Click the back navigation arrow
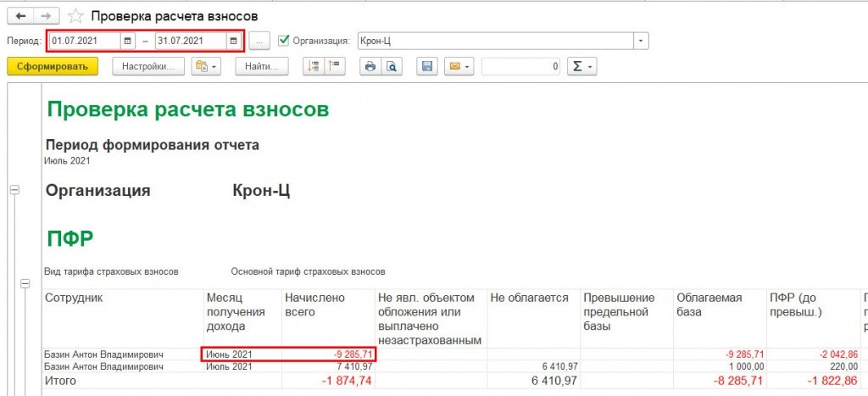 (19, 16)
